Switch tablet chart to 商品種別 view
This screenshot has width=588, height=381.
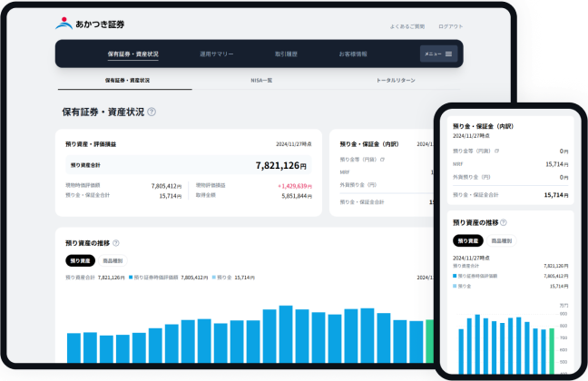(x=113, y=260)
